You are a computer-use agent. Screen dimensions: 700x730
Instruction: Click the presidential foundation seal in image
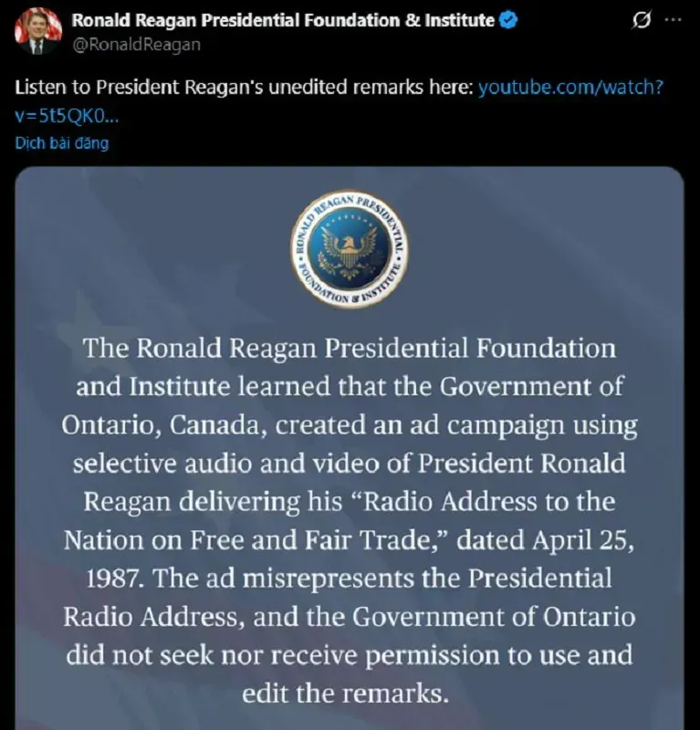(350, 250)
